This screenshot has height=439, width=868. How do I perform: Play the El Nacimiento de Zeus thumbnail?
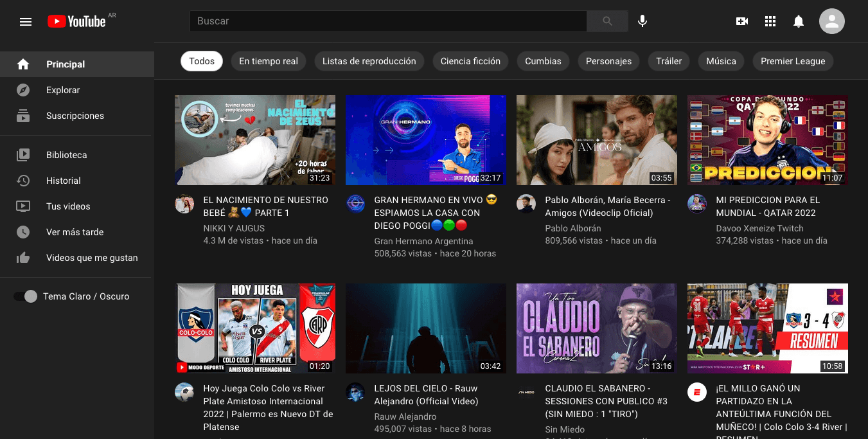(255, 140)
